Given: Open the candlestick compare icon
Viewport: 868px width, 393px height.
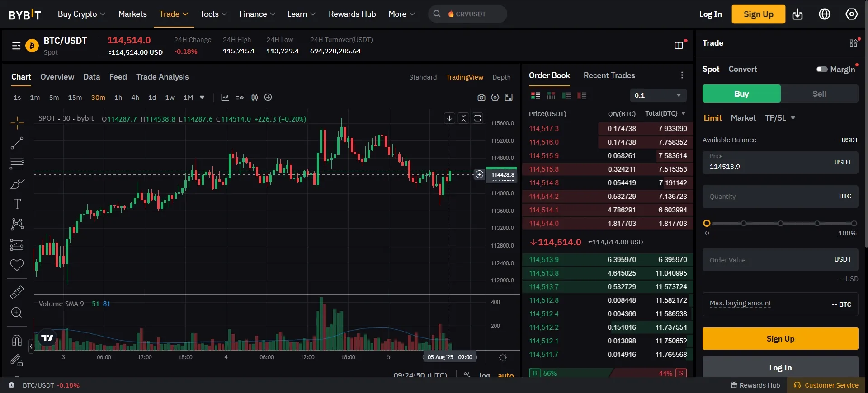Looking at the screenshot, I should point(255,97).
